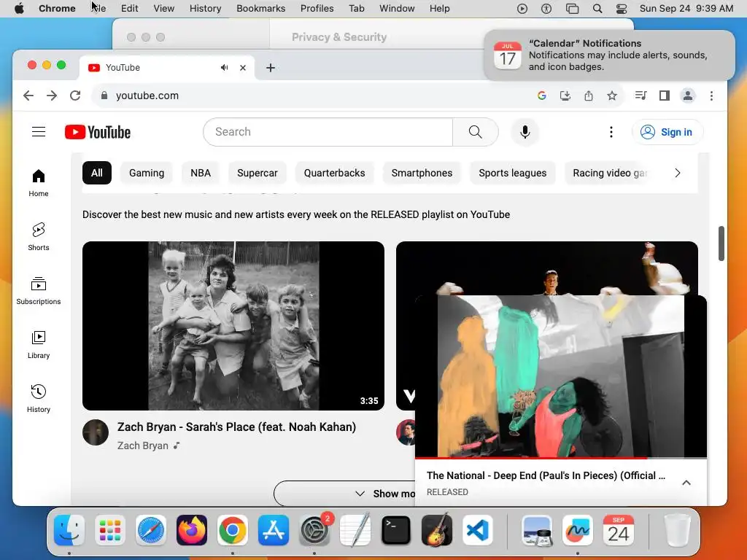Click Sarah's Place video thumbnail
Viewport: 747px width, 560px height.
(x=233, y=326)
